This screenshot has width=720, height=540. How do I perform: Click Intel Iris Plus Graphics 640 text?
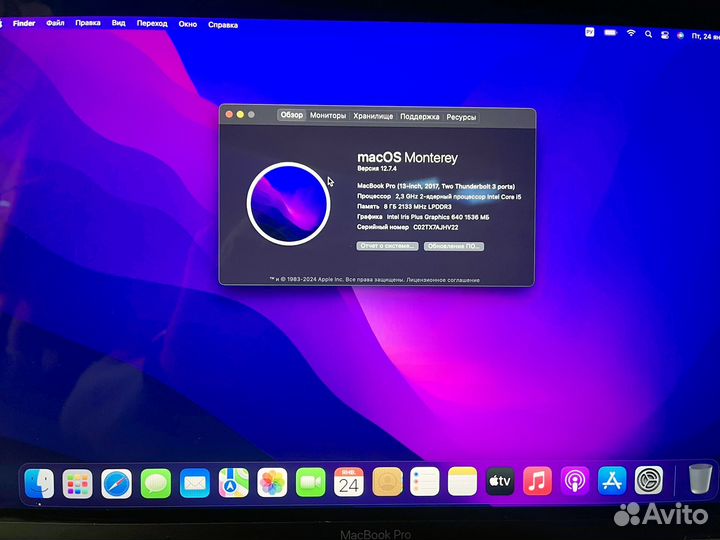click(438, 217)
